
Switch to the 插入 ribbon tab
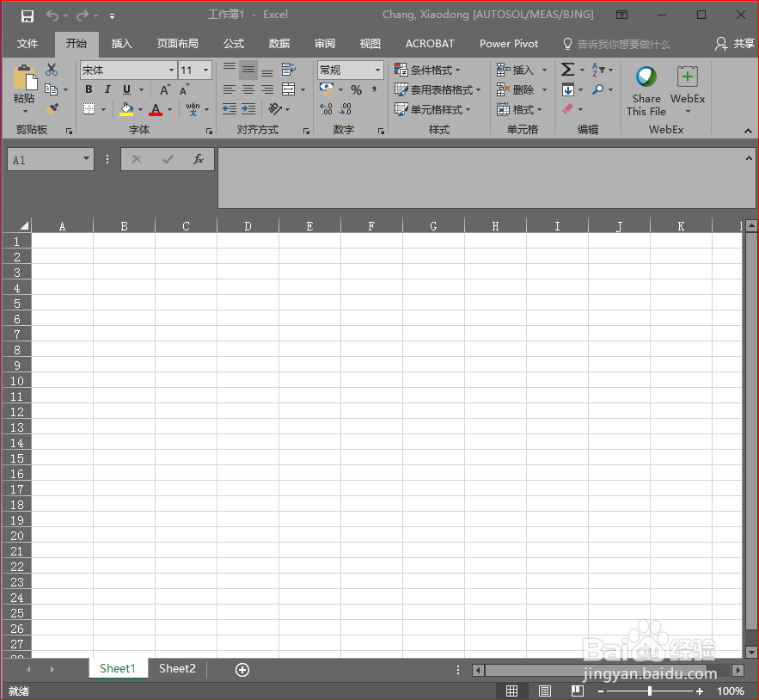click(x=121, y=43)
